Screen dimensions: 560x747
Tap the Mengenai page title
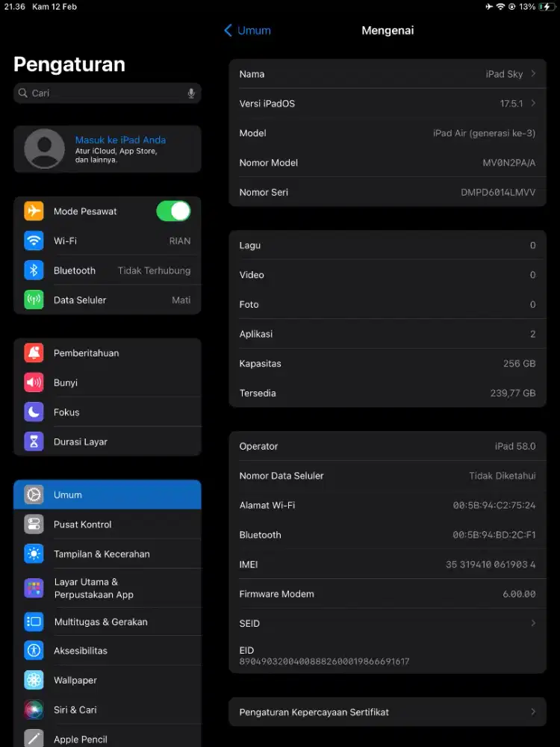(388, 31)
